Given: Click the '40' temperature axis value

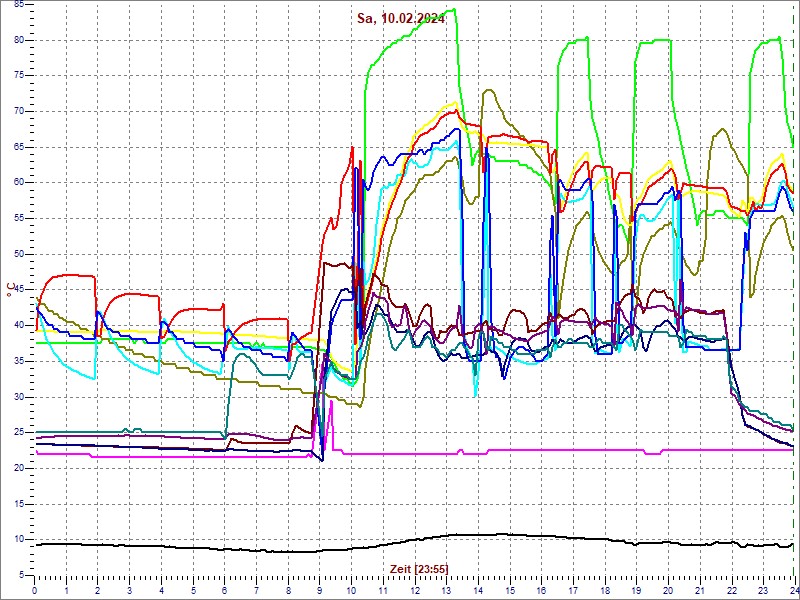Looking at the screenshot, I should tap(19, 326).
